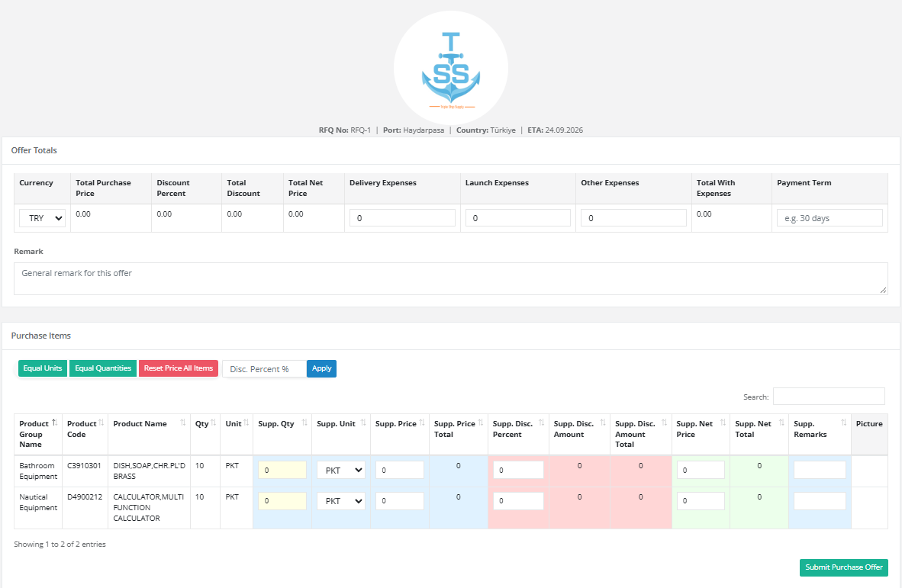Click Supp. Remarks input for Bathroom Equipment row

[820, 470]
